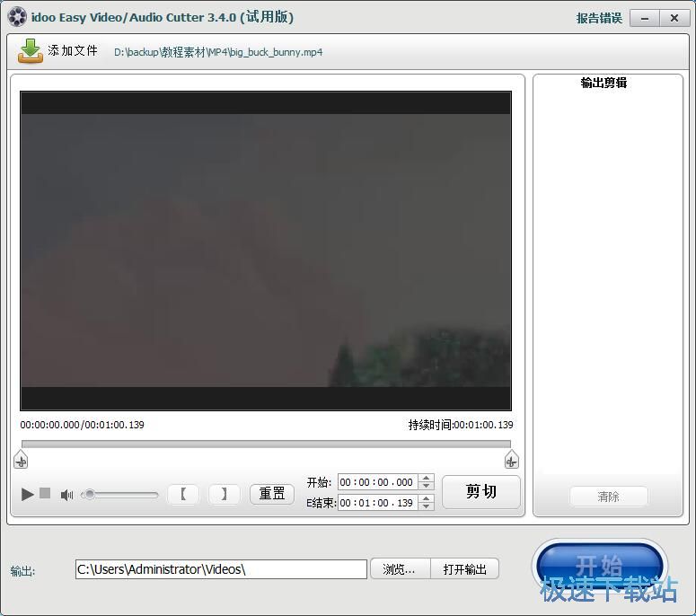
Task: Adjust the volume slider
Action: [x=119, y=495]
